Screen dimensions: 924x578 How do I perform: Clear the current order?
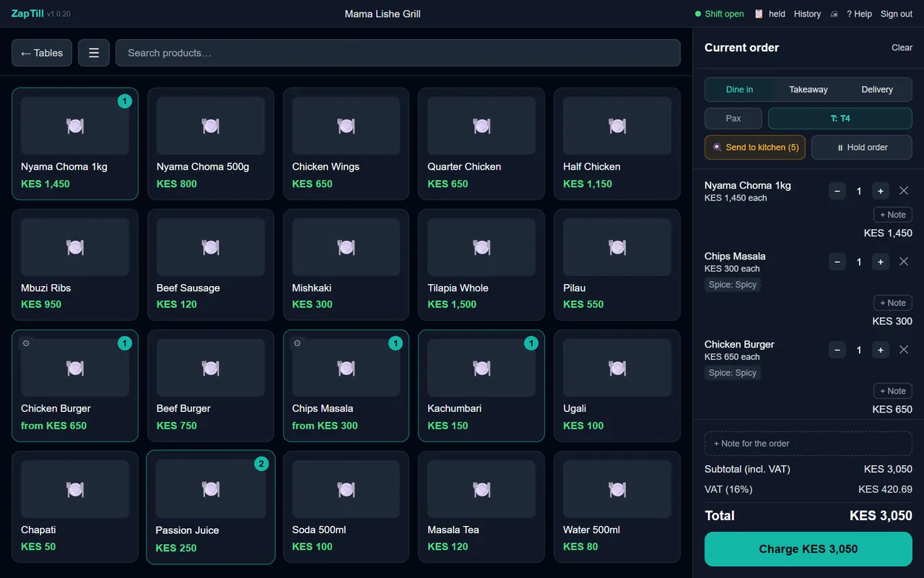pos(902,48)
